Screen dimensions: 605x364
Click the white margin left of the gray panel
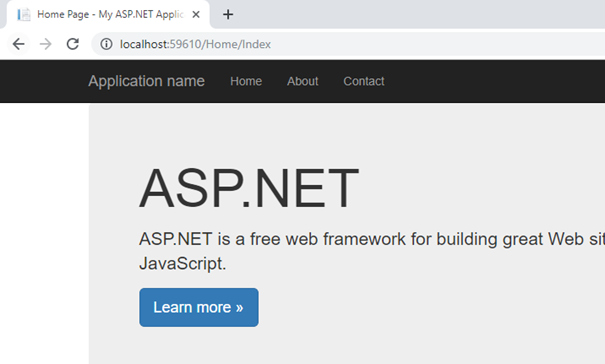coord(44,234)
